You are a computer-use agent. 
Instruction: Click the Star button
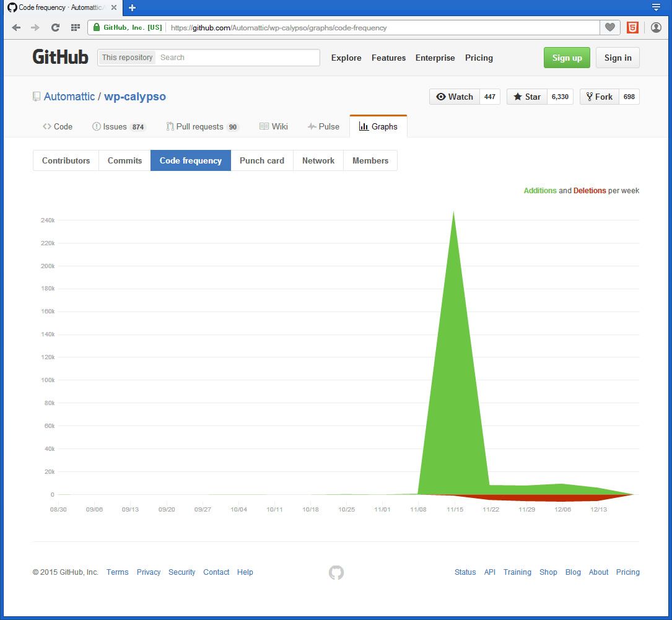tap(526, 97)
